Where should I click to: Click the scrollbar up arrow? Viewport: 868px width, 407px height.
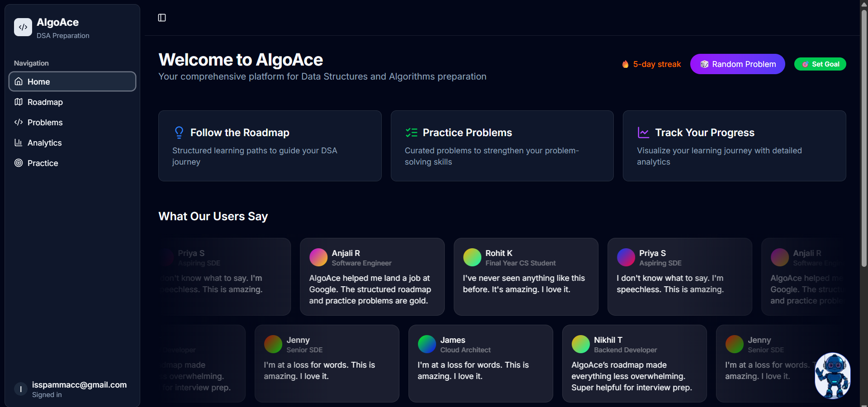(x=864, y=4)
